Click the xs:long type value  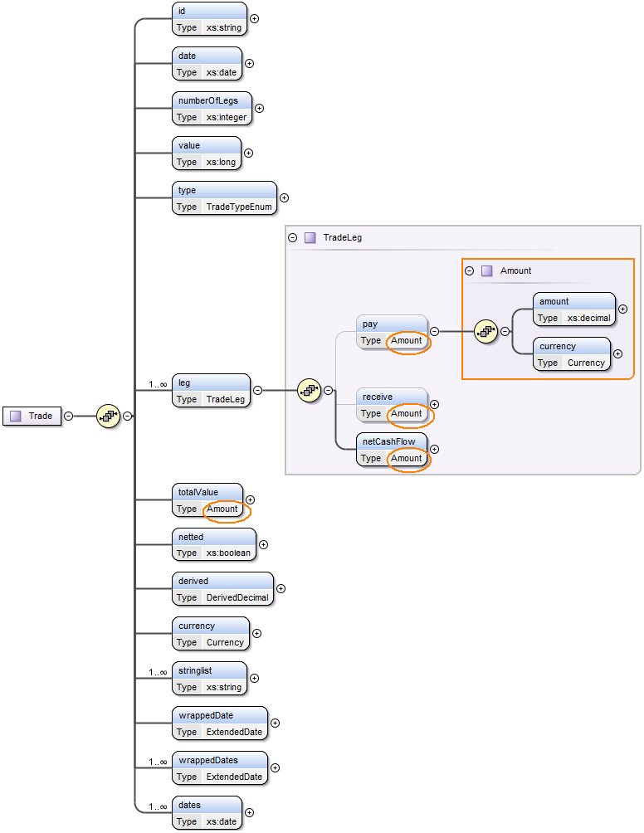coord(221,162)
